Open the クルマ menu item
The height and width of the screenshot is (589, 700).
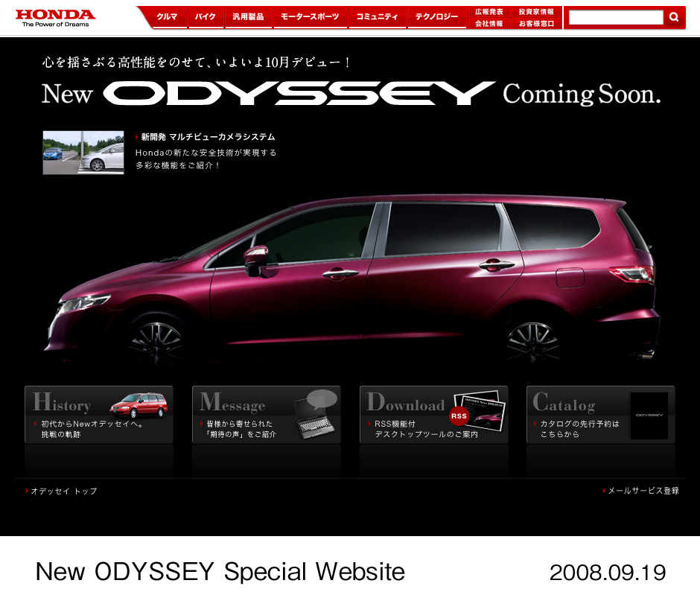(x=168, y=16)
